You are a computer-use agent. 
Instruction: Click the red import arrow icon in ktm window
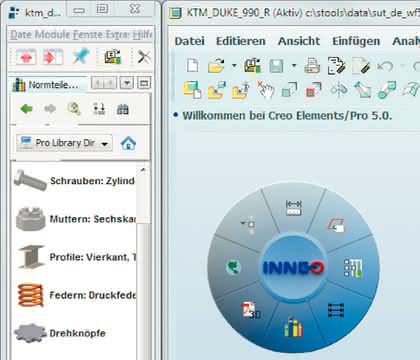pyautogui.click(x=53, y=57)
